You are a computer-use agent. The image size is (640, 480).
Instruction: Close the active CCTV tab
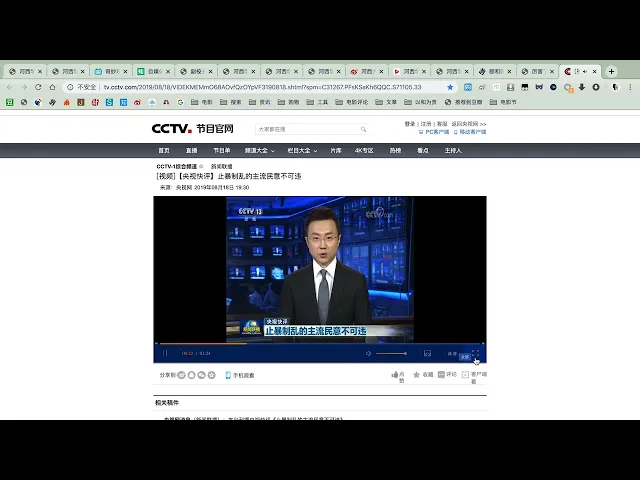(x=595, y=71)
